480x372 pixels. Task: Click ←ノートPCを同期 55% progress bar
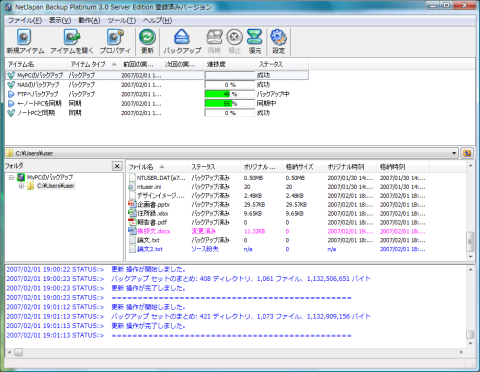(x=230, y=104)
